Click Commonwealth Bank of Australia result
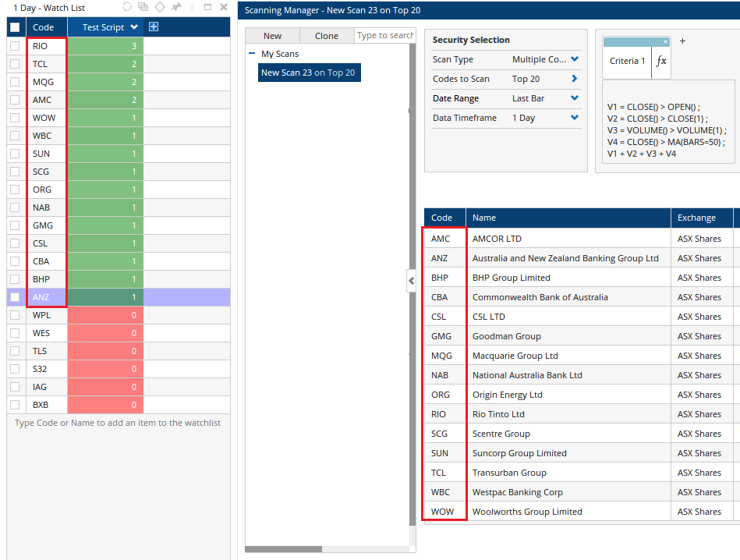The height and width of the screenshot is (560, 740). [540, 297]
